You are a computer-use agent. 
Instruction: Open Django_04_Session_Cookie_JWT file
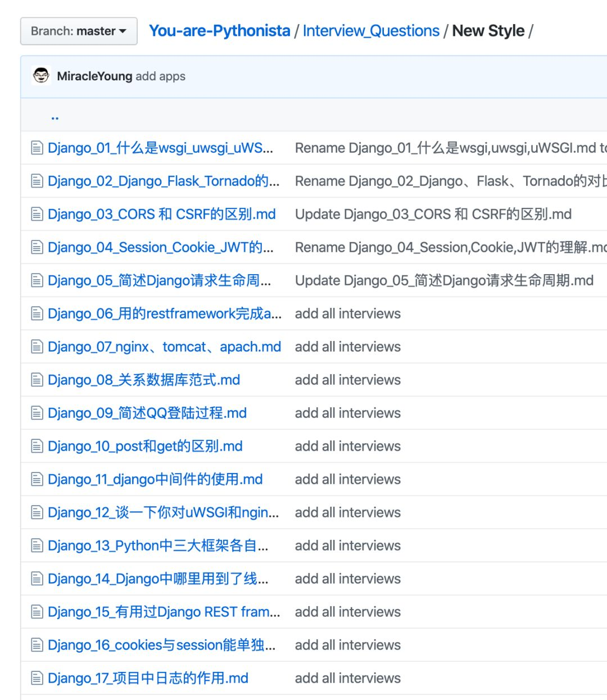coord(161,247)
